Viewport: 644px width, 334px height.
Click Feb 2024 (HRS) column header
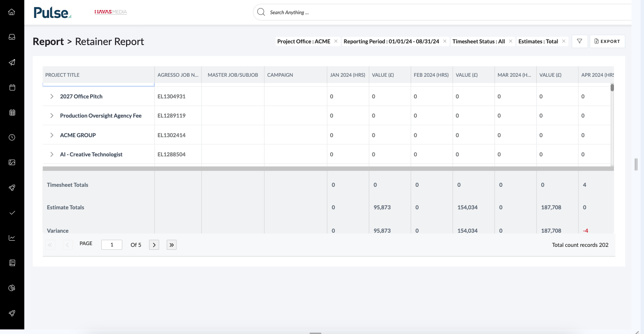point(431,75)
